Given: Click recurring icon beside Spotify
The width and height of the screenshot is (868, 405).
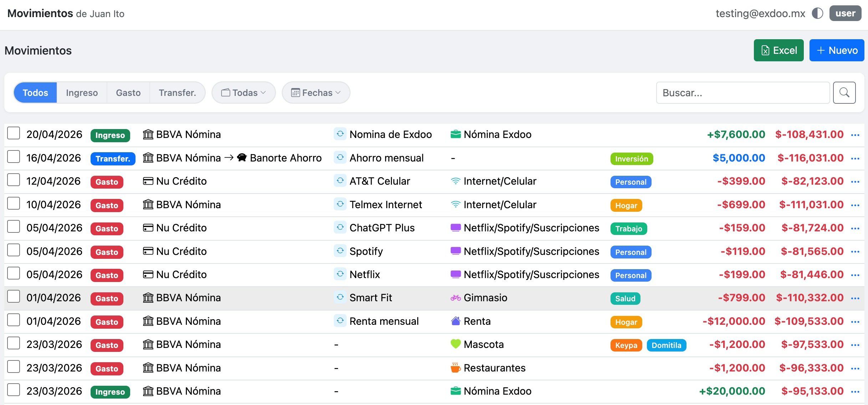Looking at the screenshot, I should [x=340, y=251].
